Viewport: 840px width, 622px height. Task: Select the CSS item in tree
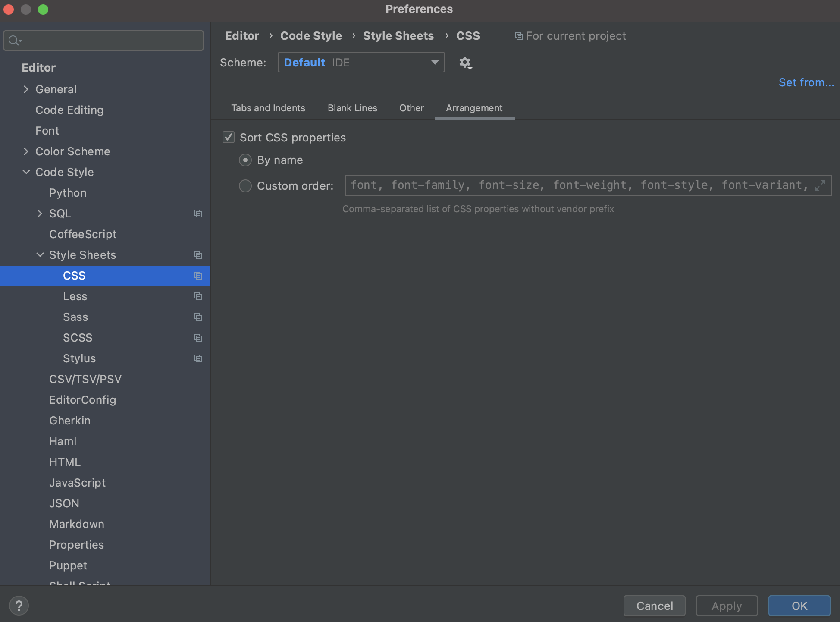tap(105, 276)
